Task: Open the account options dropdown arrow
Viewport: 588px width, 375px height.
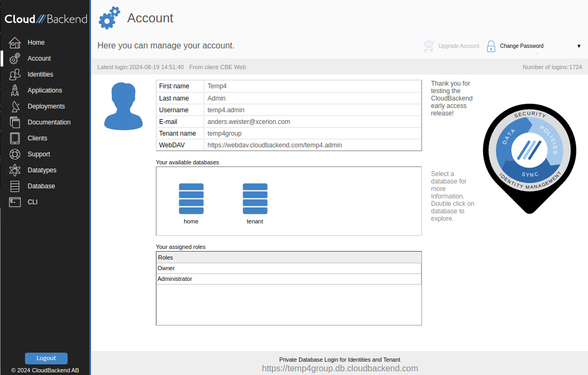Action: (578, 46)
